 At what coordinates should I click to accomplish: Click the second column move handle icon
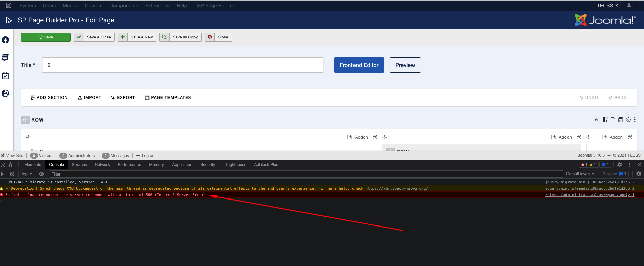385,137
